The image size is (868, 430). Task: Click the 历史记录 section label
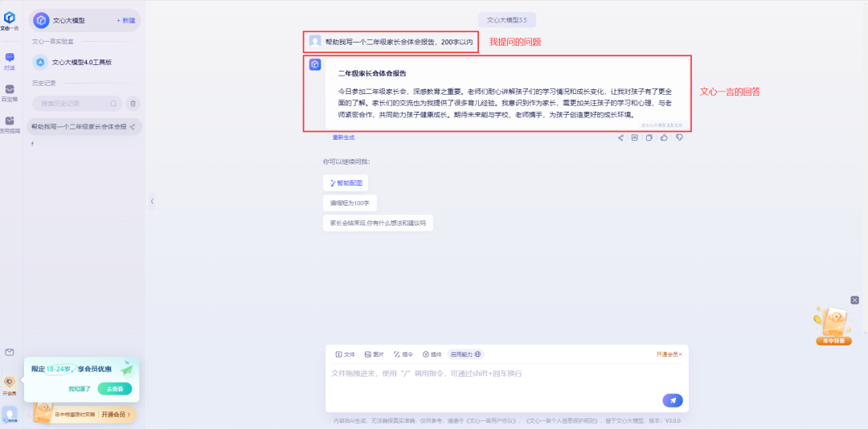click(43, 84)
